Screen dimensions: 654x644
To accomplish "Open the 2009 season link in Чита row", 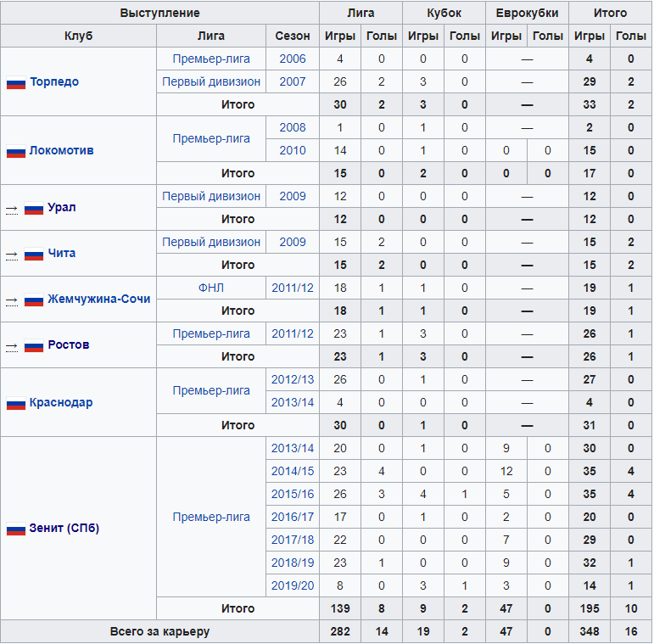I will click(293, 243).
